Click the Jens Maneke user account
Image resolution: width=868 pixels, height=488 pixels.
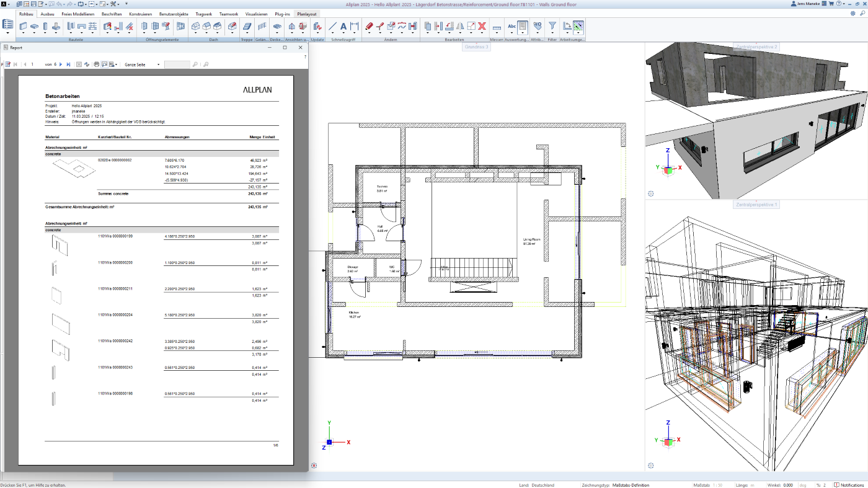tap(805, 4)
